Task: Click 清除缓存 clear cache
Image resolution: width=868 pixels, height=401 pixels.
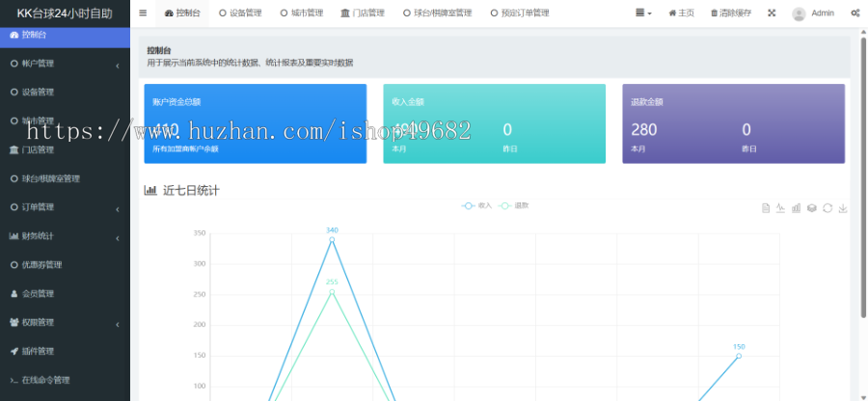Action: pyautogui.click(x=731, y=13)
